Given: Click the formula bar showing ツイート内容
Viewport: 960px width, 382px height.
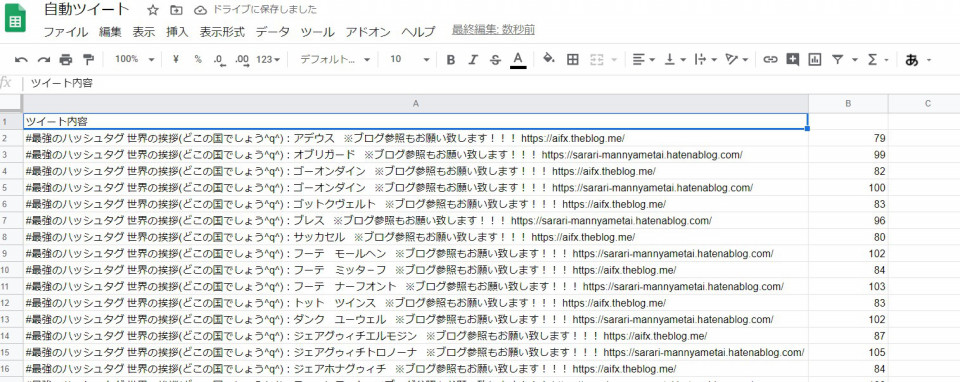Looking at the screenshot, I should [490, 83].
